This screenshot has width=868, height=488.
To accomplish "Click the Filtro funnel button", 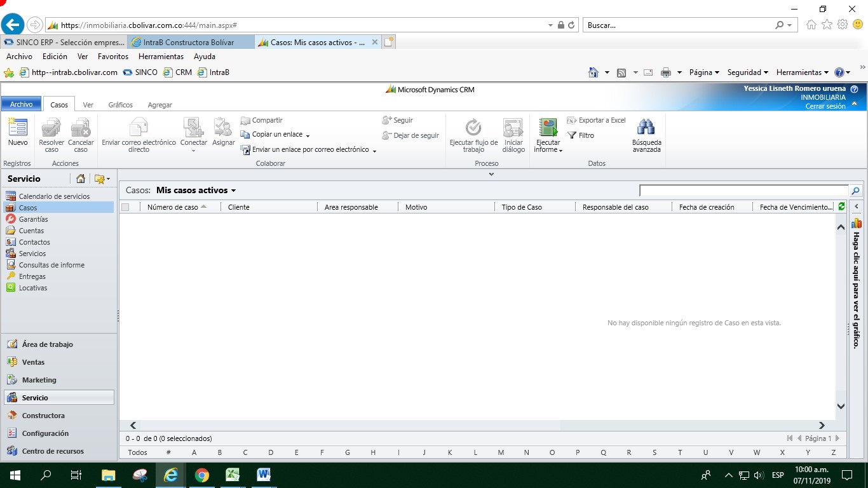I will pos(580,135).
